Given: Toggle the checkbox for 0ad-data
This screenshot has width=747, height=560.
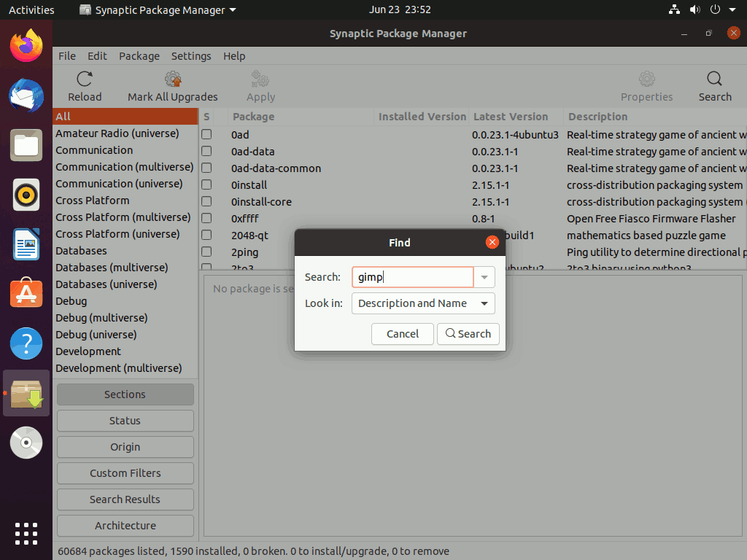Looking at the screenshot, I should coord(206,152).
